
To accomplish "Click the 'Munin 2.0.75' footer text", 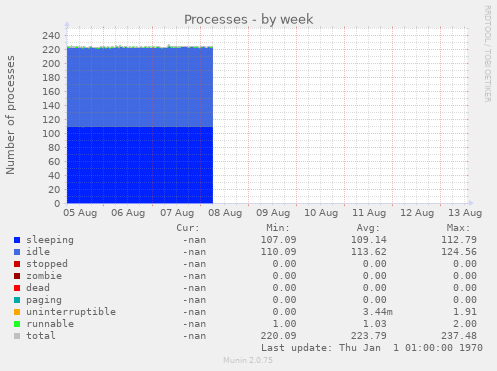I will pos(248,360).
